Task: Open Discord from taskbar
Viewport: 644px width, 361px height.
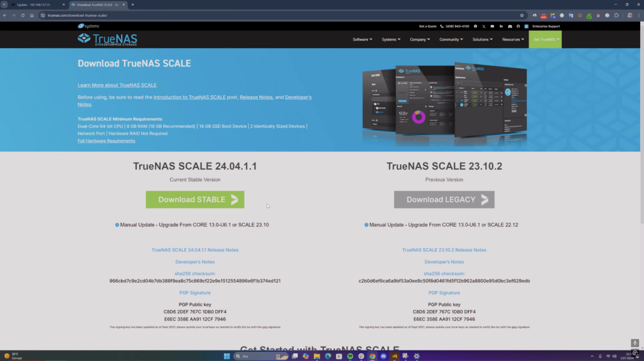Action: pyautogui.click(x=383, y=356)
